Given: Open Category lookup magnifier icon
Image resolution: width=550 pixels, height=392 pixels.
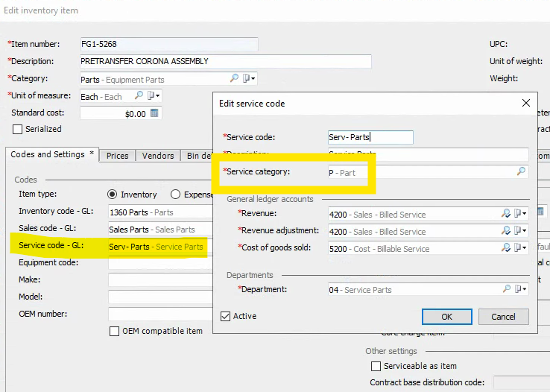Looking at the screenshot, I should [x=234, y=78].
